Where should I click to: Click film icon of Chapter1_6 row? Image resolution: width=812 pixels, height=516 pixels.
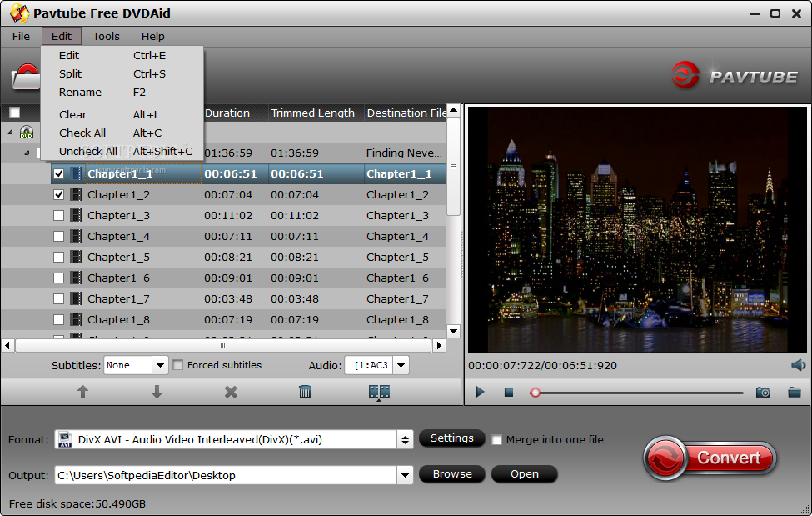coord(76,278)
